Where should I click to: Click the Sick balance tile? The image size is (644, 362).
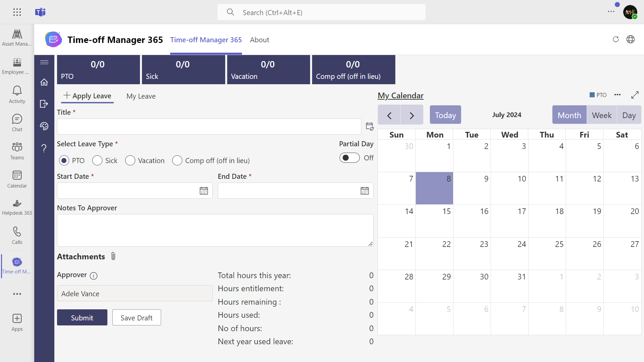(184, 70)
